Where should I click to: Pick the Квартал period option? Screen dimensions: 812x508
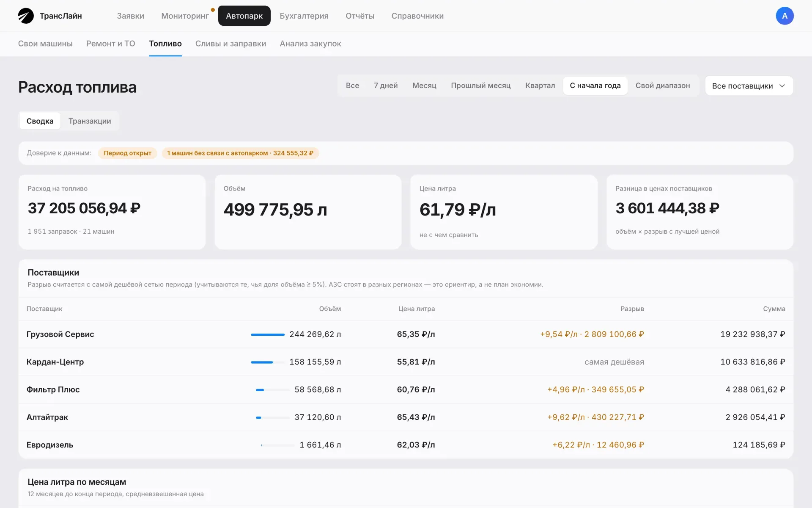pos(540,86)
